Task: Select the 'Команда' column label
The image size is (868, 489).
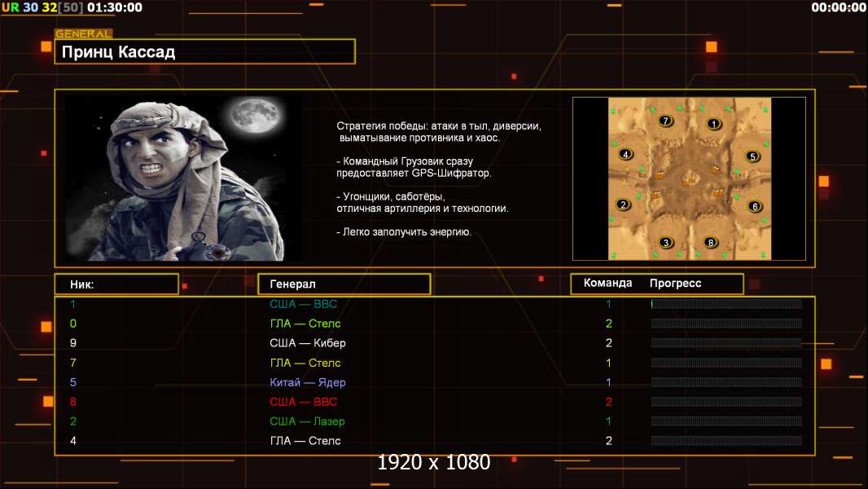Action: click(607, 283)
